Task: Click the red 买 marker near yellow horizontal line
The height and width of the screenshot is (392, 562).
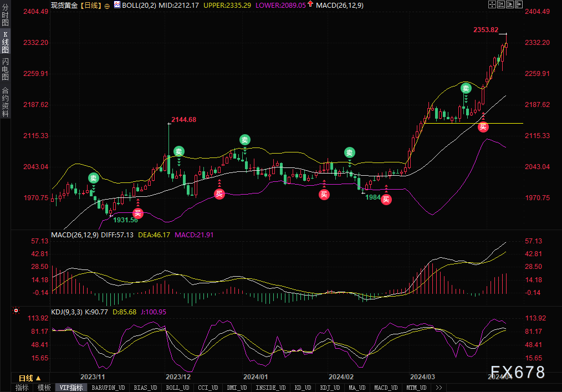Action: [483, 126]
